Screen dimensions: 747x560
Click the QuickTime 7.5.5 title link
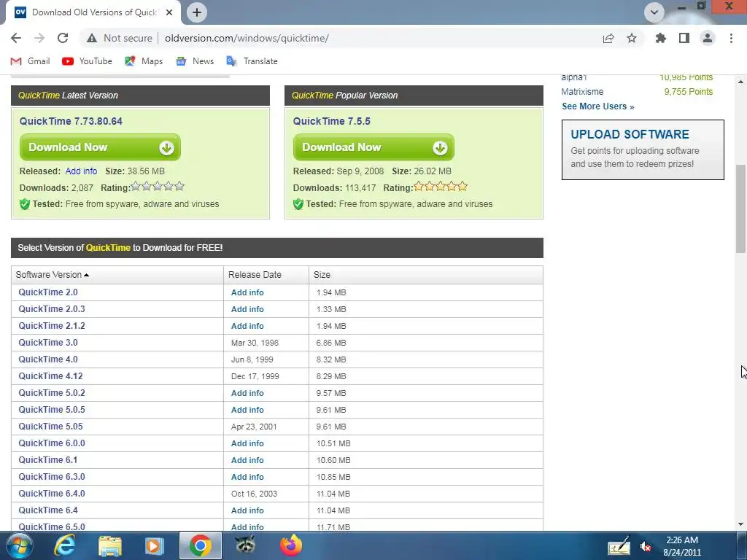(x=332, y=121)
